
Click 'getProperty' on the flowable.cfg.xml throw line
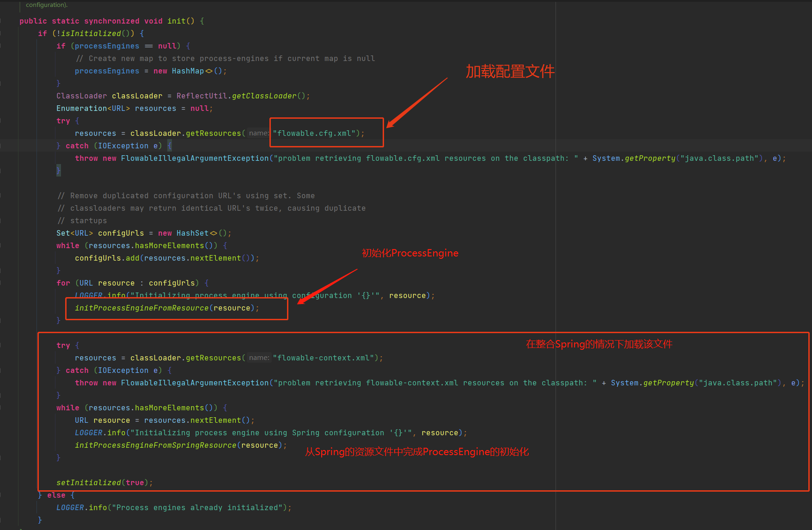pyautogui.click(x=650, y=158)
